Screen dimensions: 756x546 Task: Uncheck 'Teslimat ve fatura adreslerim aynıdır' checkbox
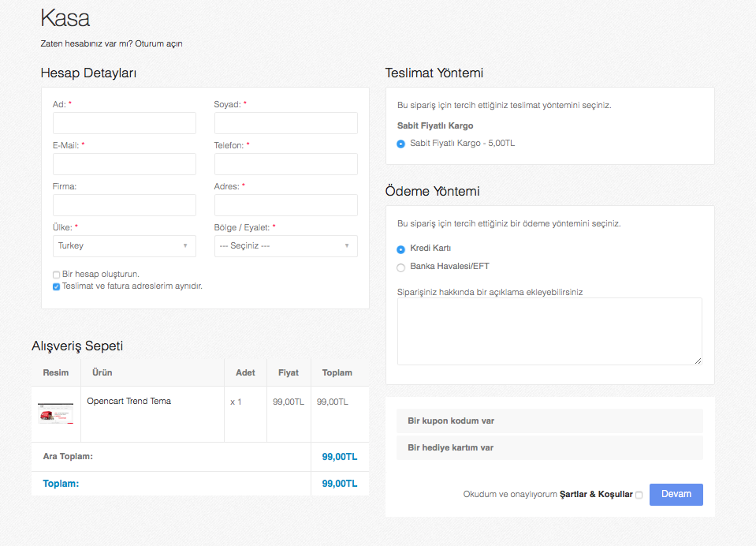56,286
